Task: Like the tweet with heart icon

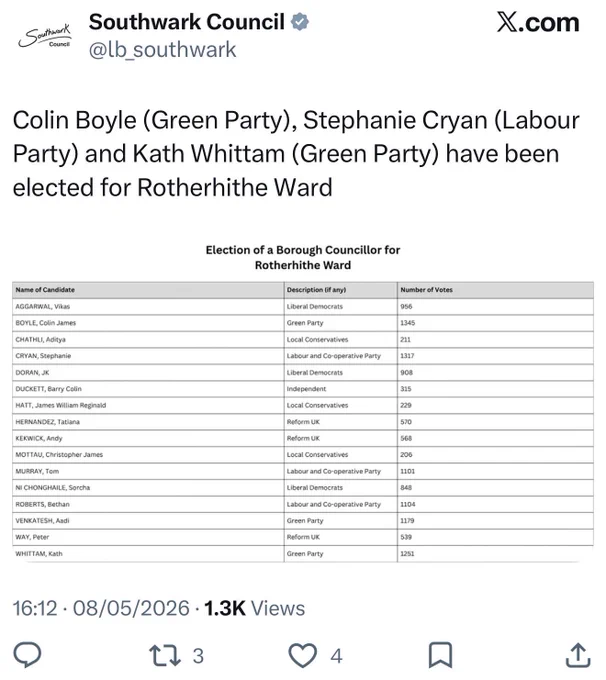Action: pos(303,655)
